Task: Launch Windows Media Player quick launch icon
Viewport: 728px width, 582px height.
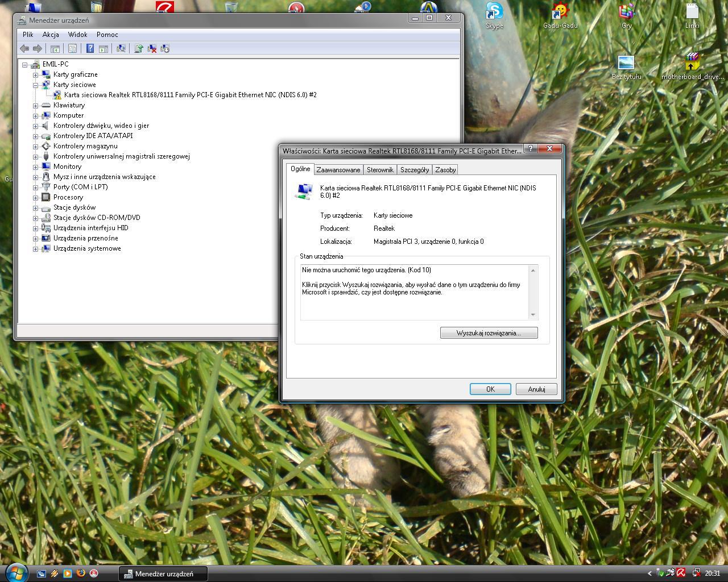Action: tap(68, 573)
